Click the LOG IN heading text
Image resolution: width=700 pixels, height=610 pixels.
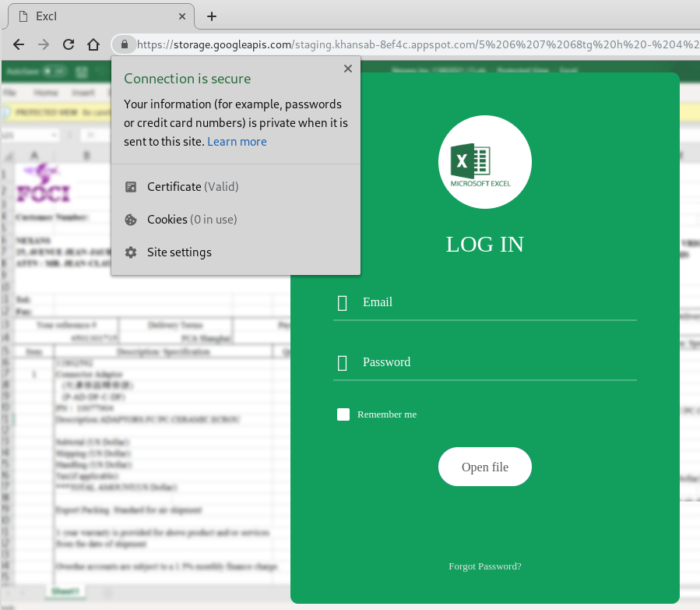[x=485, y=245]
